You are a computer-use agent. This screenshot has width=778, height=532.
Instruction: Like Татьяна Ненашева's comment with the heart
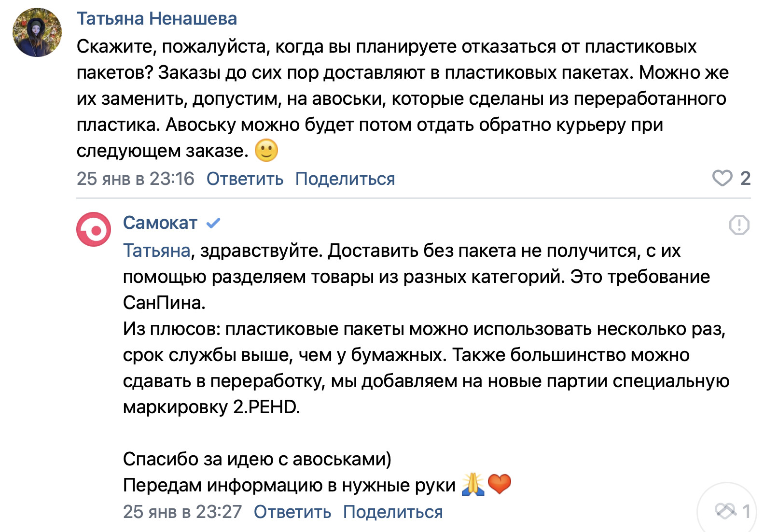click(x=722, y=178)
